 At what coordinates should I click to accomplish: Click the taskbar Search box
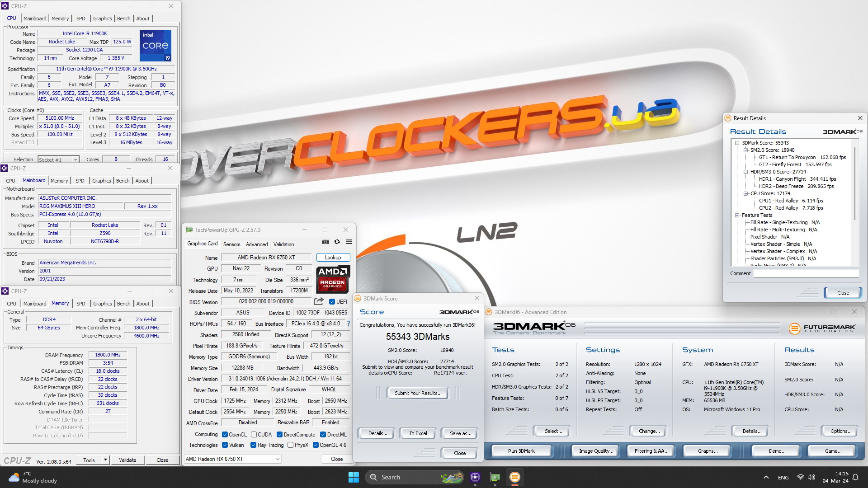tap(415, 477)
